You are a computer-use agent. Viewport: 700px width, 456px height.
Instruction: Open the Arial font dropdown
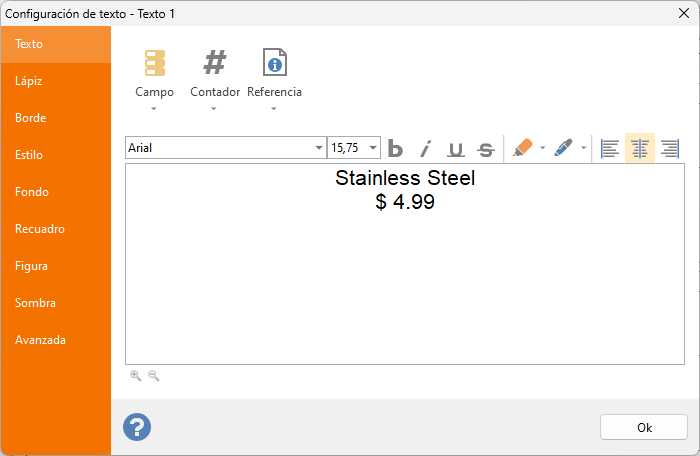(x=226, y=148)
